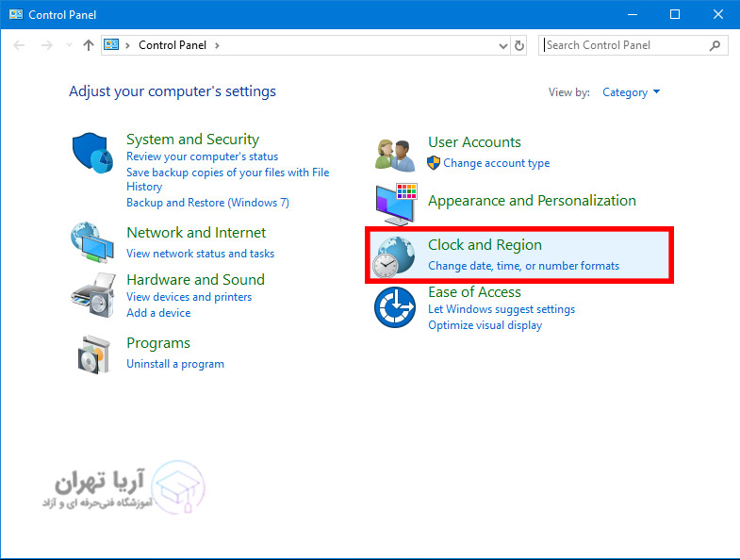
Task: Open Hardware and Sound category
Action: [x=195, y=279]
